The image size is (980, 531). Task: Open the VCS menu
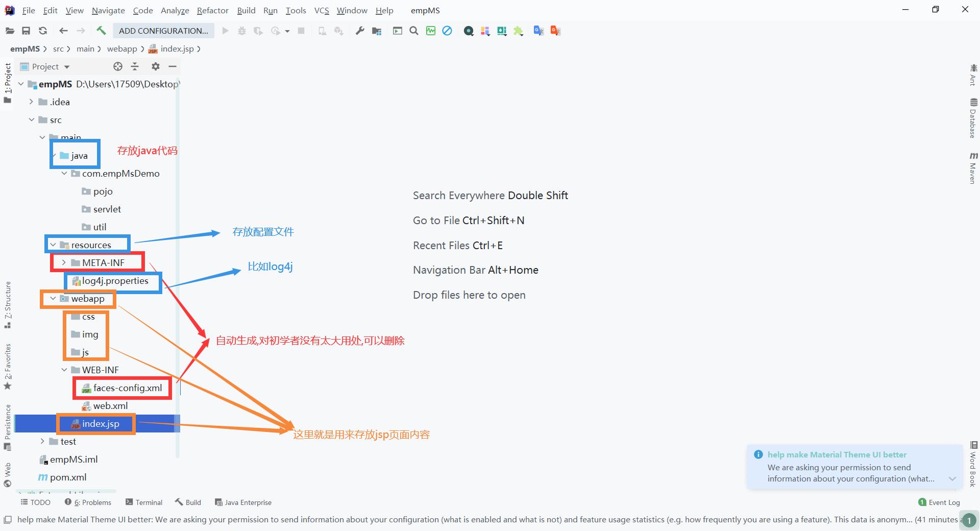[322, 10]
